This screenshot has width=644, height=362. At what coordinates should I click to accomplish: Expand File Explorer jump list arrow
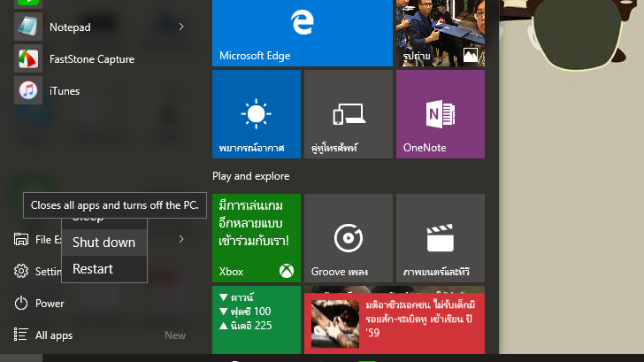pos(181,239)
